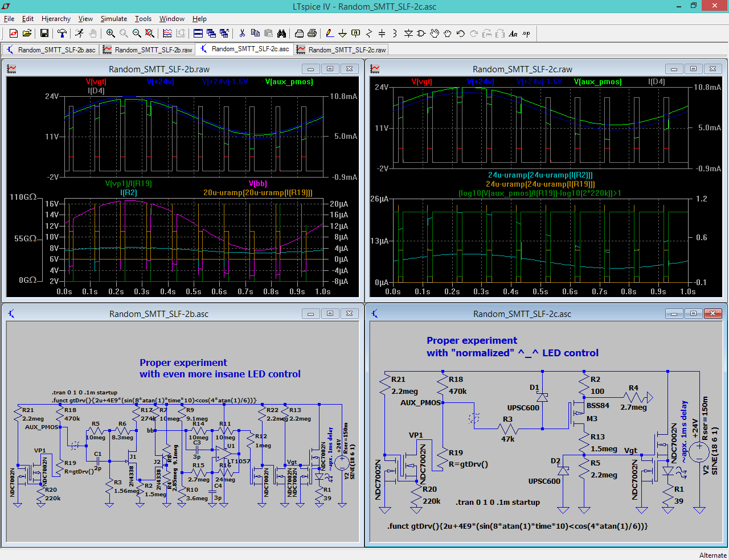This screenshot has height=560, width=729.
Task: Click R=gtDrv() label in SLF-2c.asc schematic
Action: click(468, 464)
